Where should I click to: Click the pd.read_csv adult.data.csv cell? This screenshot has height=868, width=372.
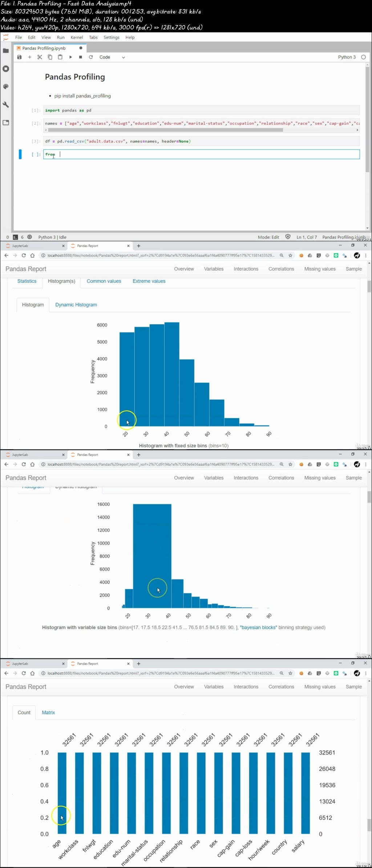202,141
